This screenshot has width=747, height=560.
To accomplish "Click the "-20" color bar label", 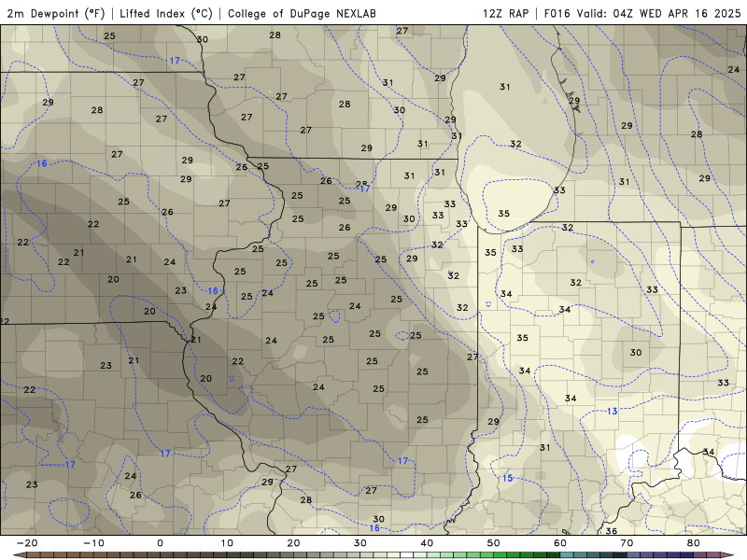I will pyautogui.click(x=27, y=543).
